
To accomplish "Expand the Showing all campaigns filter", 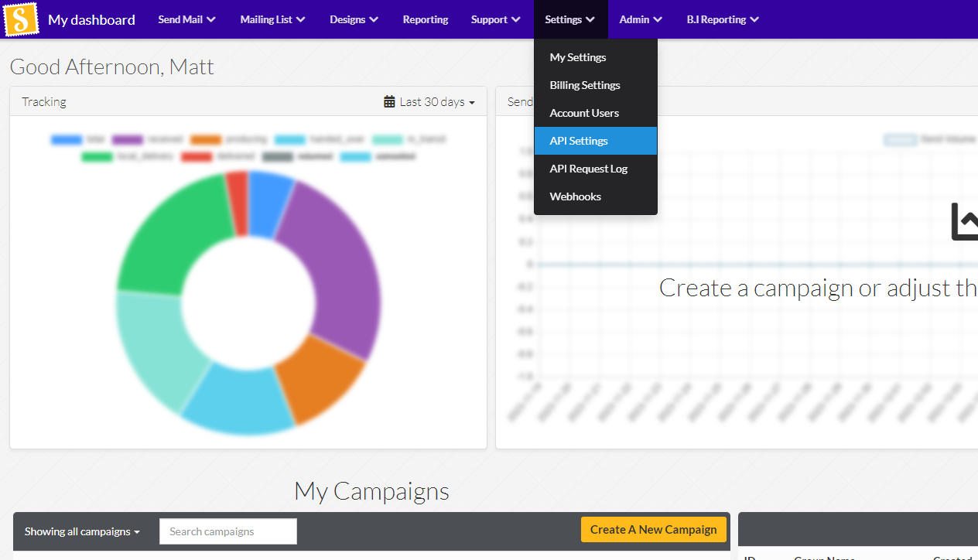I will click(82, 531).
